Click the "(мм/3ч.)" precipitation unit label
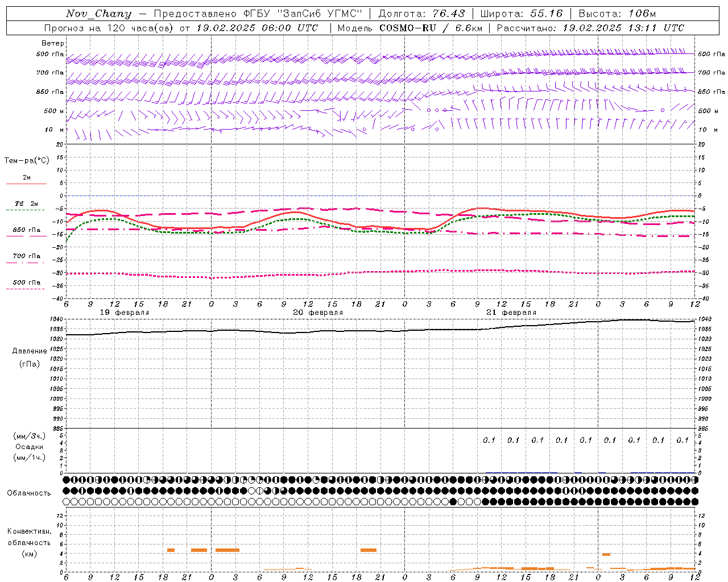This screenshot has height=582, width=728. click(x=30, y=436)
